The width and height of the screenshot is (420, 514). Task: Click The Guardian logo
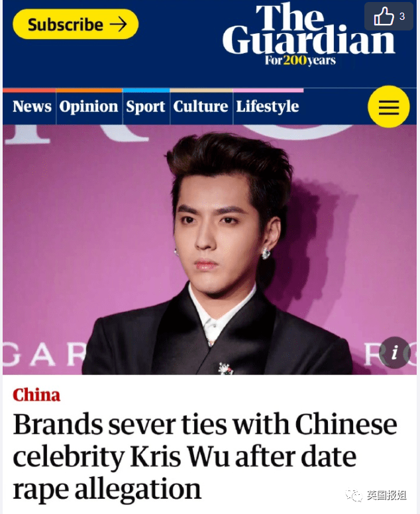tap(308, 34)
